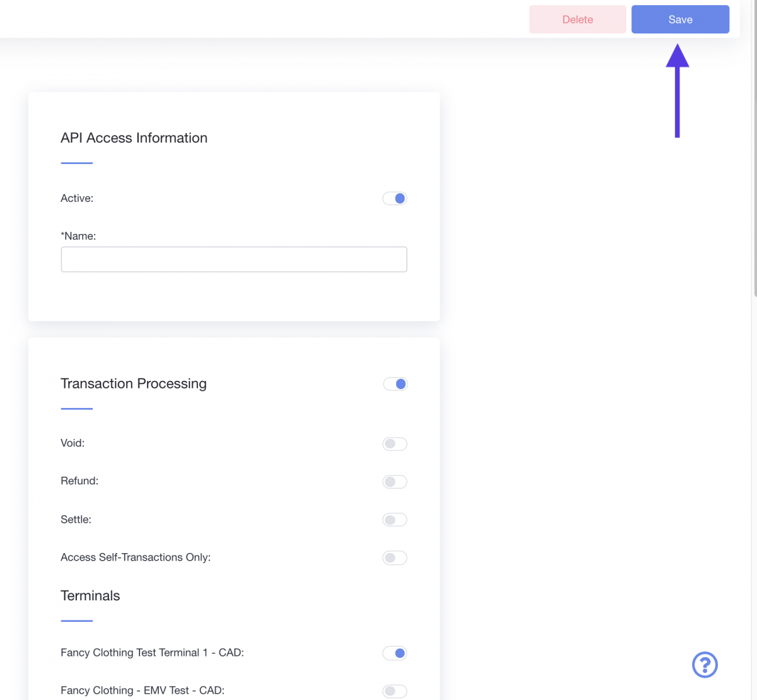The image size is (757, 700).
Task: Enable Access Self-Transactions Only toggle
Action: 395,557
